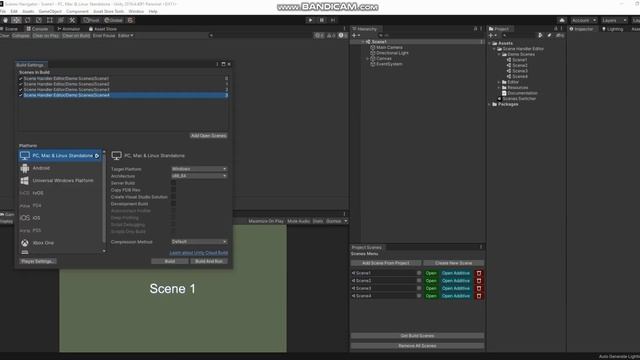
Task: Select the Scale tool in toolbar
Action: coord(38,20)
